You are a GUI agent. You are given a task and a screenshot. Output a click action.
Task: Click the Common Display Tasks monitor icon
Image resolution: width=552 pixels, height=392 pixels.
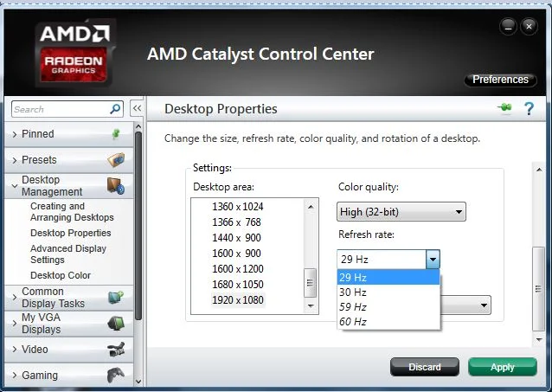(x=116, y=298)
